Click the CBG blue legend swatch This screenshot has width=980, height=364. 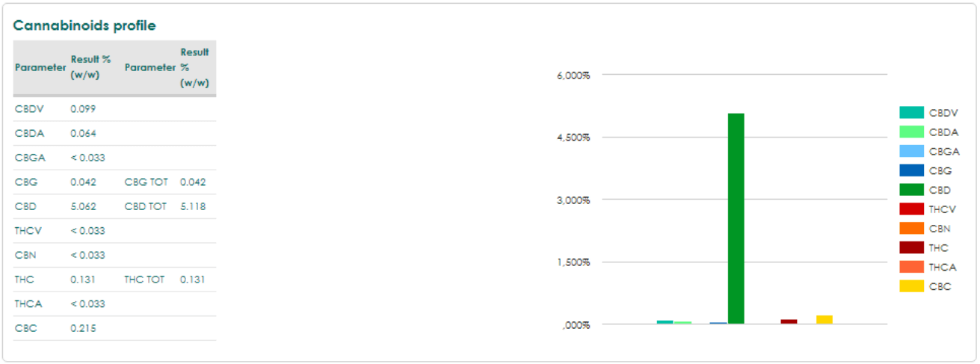pyautogui.click(x=911, y=170)
